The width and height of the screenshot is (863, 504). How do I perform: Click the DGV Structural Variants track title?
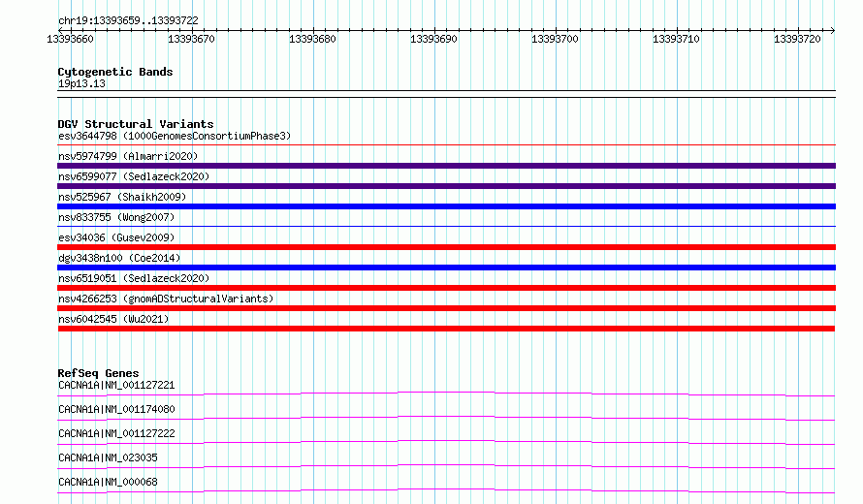(136, 124)
